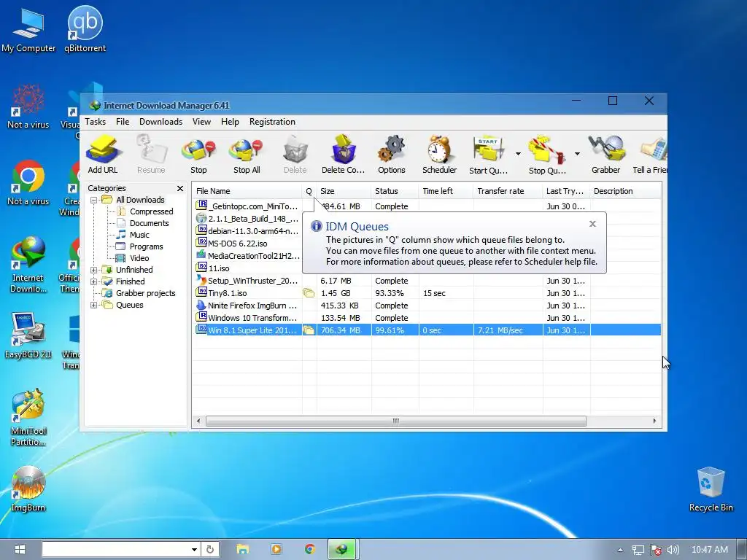This screenshot has height=560, width=747.
Task: Sort by the Status column header
Action: pos(395,191)
